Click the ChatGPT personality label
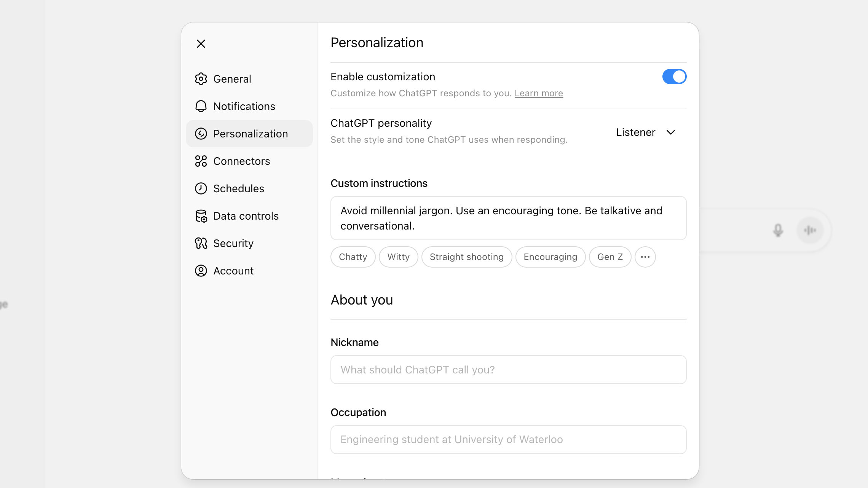The height and width of the screenshot is (488, 868). [x=381, y=123]
